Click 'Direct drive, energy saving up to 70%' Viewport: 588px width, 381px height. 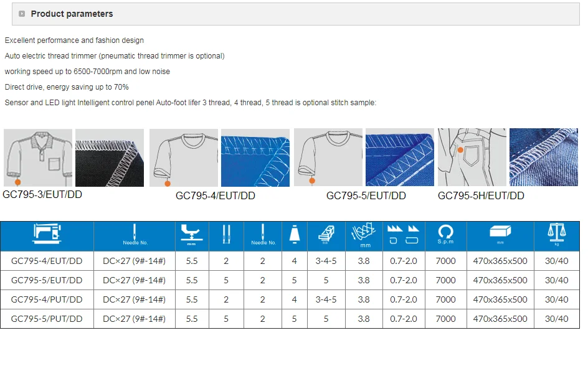(x=67, y=87)
